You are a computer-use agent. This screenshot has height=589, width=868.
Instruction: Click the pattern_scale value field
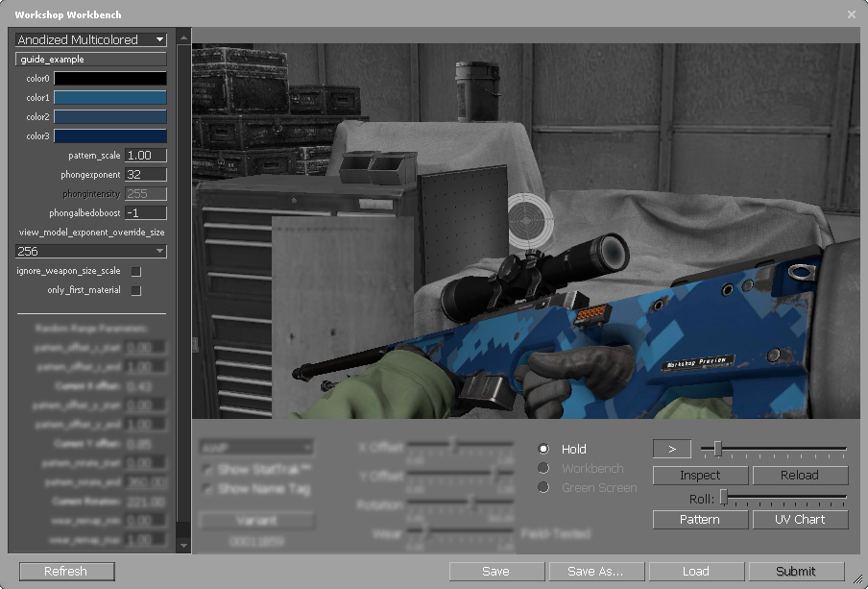pyautogui.click(x=146, y=156)
